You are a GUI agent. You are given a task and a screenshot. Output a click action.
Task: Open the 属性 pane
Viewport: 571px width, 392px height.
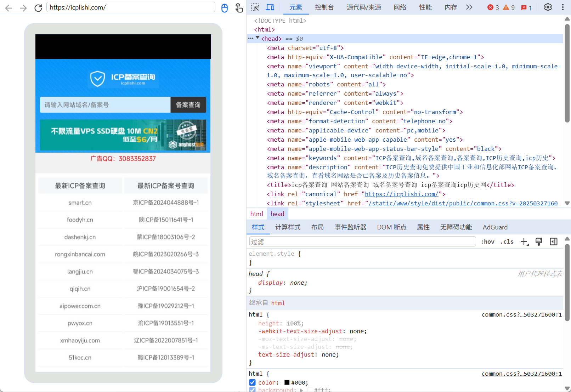423,227
